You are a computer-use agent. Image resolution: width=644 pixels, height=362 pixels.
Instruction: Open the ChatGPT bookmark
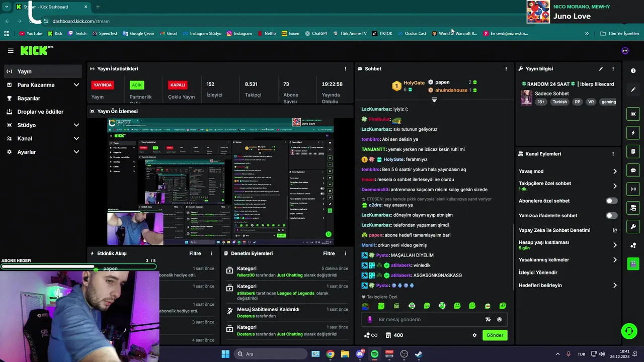316,34
